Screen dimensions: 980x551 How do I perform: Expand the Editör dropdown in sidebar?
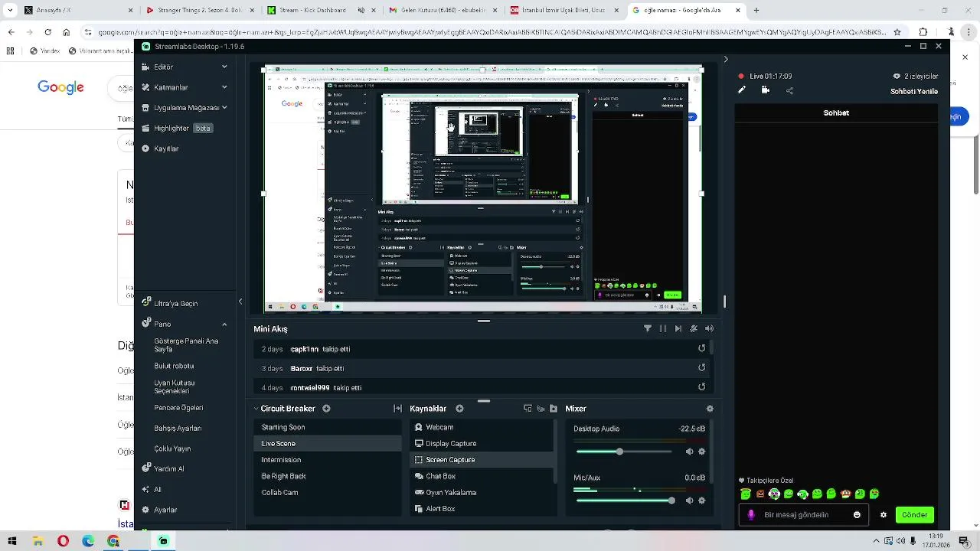224,67
